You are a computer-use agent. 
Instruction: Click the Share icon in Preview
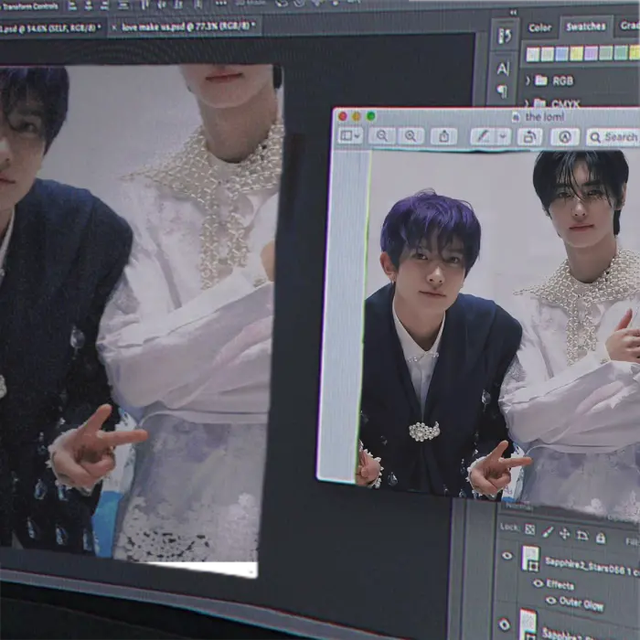pos(445,136)
